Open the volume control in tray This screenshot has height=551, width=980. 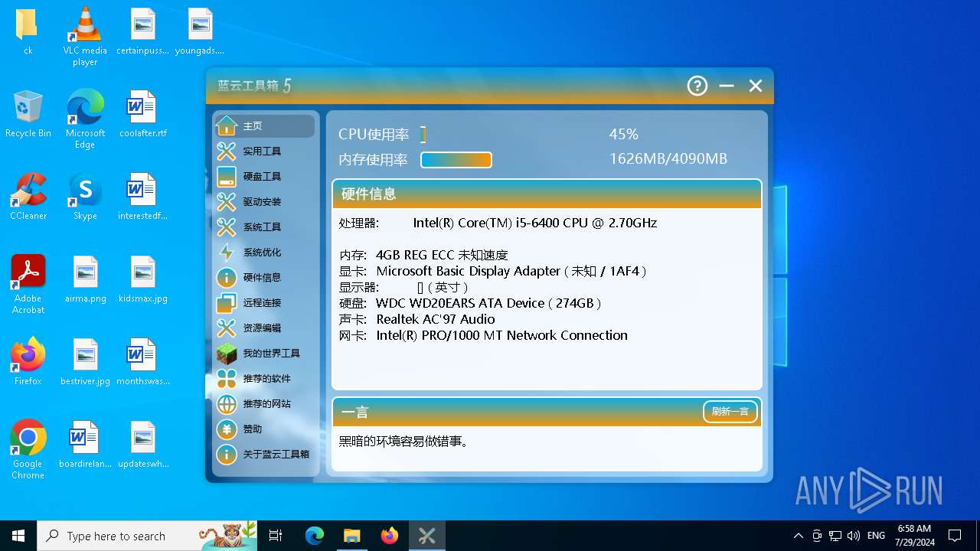point(854,536)
